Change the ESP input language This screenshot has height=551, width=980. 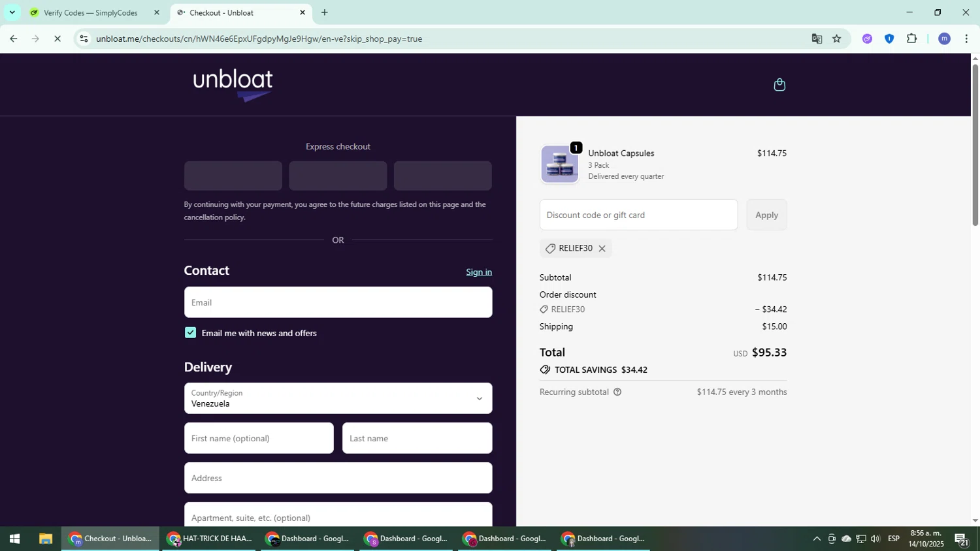[x=894, y=539]
